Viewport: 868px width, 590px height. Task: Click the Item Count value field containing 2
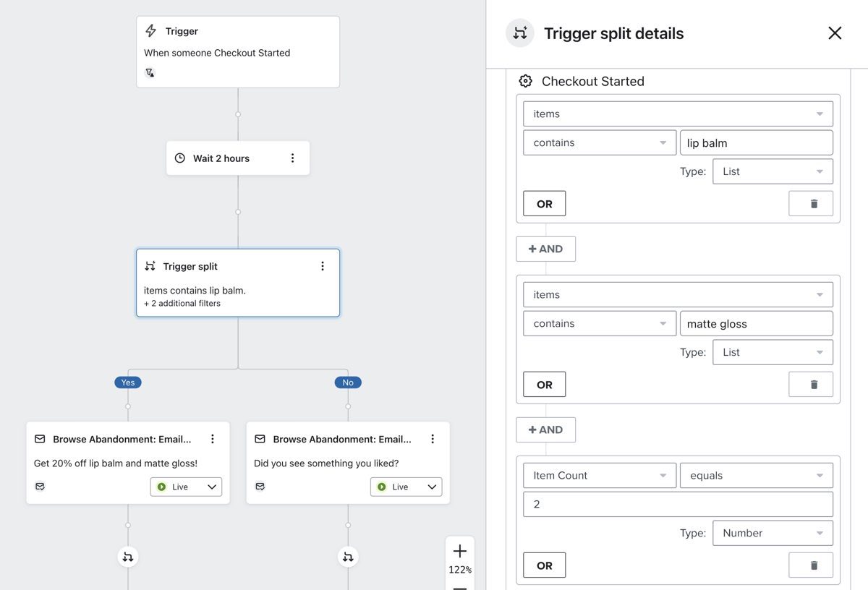678,504
